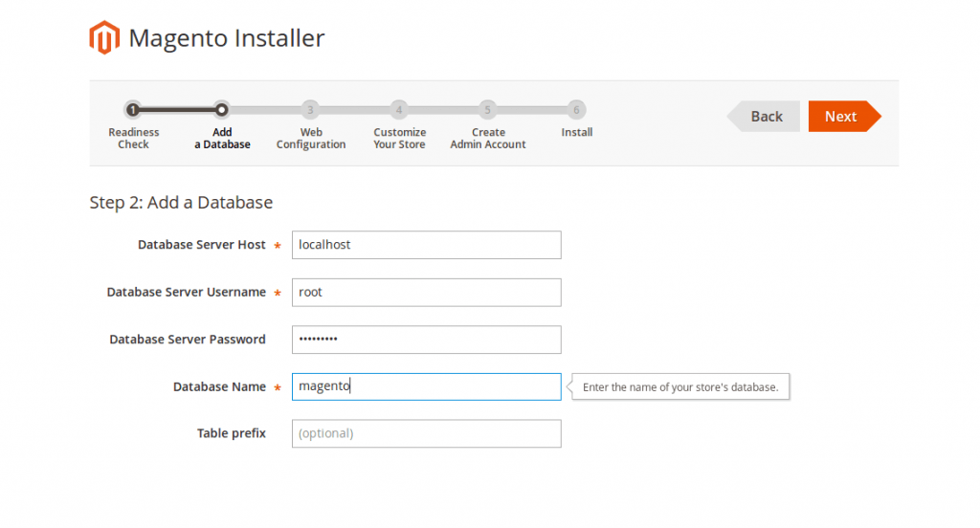Click the Magento logo icon
The image size is (980, 528).
[104, 38]
